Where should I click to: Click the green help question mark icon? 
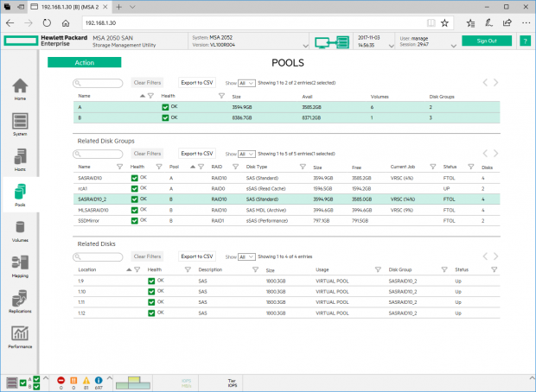point(525,41)
